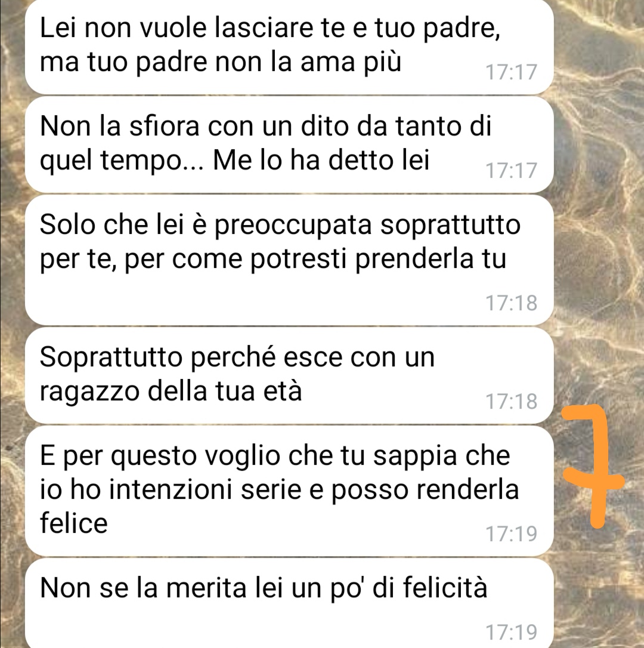Click text 'ragazzo della tua età'
Viewport: 644px width, 648px height.
point(171,392)
